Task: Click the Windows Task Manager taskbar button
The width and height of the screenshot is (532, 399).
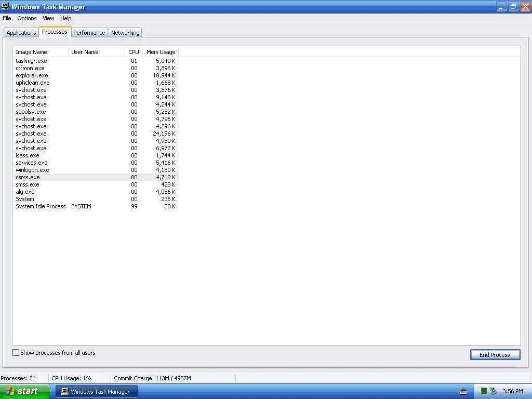Action: click(x=97, y=392)
